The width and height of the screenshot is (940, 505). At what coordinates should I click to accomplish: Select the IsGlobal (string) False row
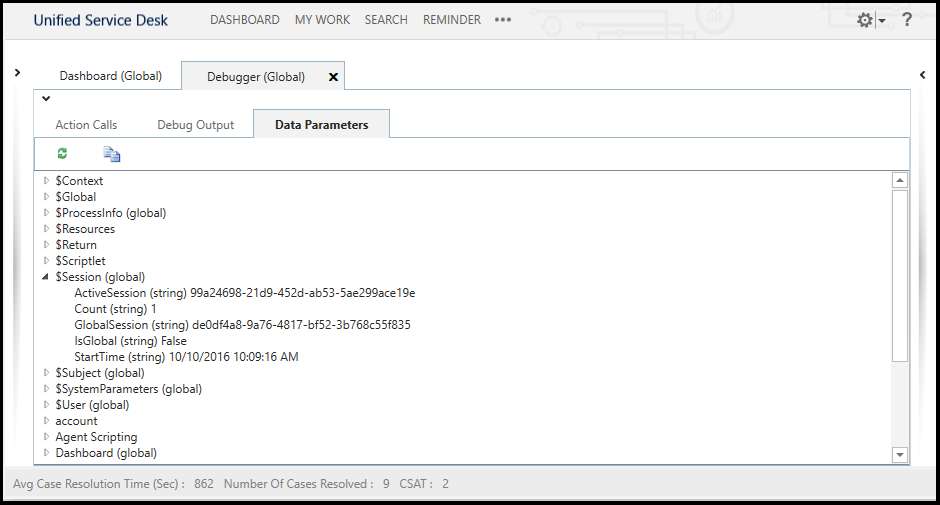coord(130,341)
